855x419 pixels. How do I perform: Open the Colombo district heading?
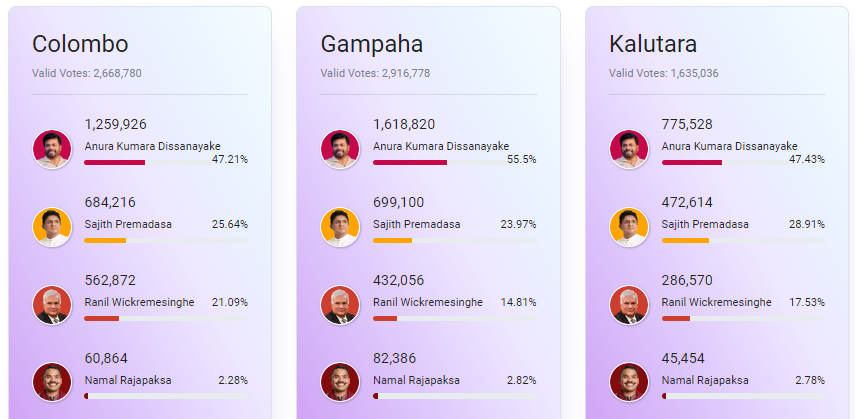click(x=80, y=44)
